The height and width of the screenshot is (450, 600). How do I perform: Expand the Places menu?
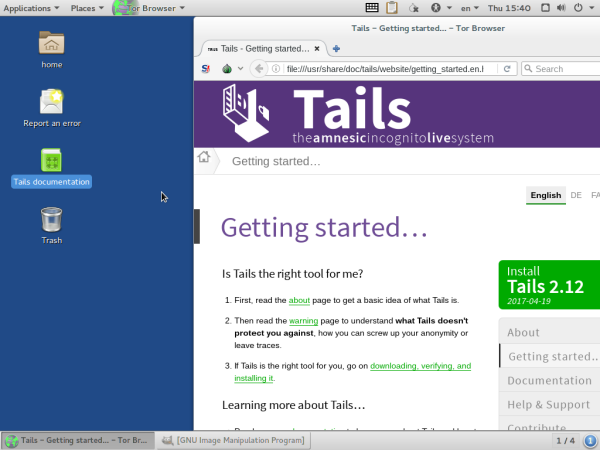pyautogui.click(x=87, y=8)
